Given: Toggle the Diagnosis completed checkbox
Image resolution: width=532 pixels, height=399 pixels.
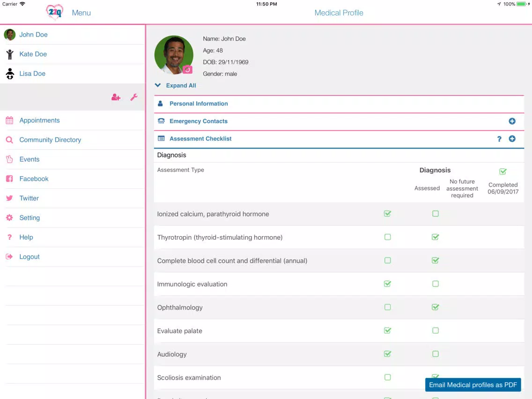Looking at the screenshot, I should pyautogui.click(x=503, y=171).
